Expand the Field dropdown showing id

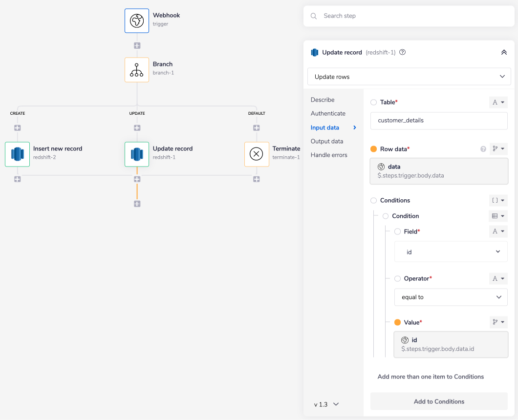point(451,252)
